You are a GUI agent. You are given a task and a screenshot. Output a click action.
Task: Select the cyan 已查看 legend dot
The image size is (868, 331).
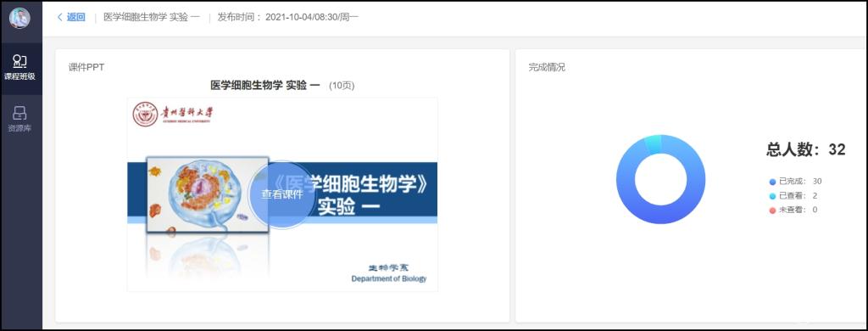[773, 196]
